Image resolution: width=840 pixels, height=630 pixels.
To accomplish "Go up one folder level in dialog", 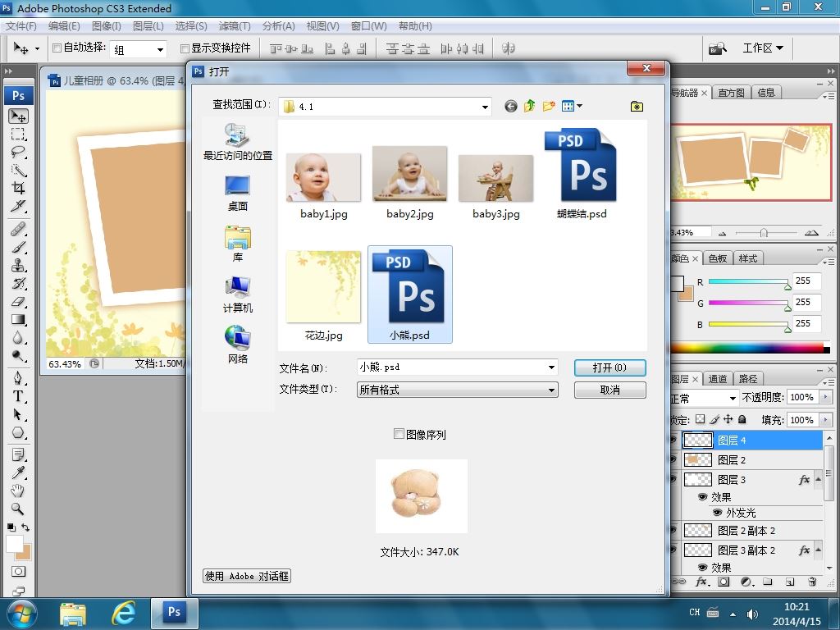I will [x=529, y=106].
